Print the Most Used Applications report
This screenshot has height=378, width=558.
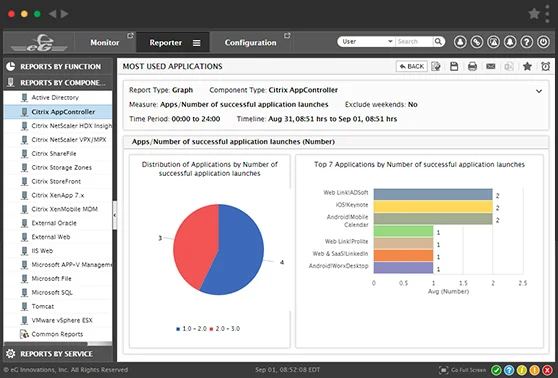[472, 66]
